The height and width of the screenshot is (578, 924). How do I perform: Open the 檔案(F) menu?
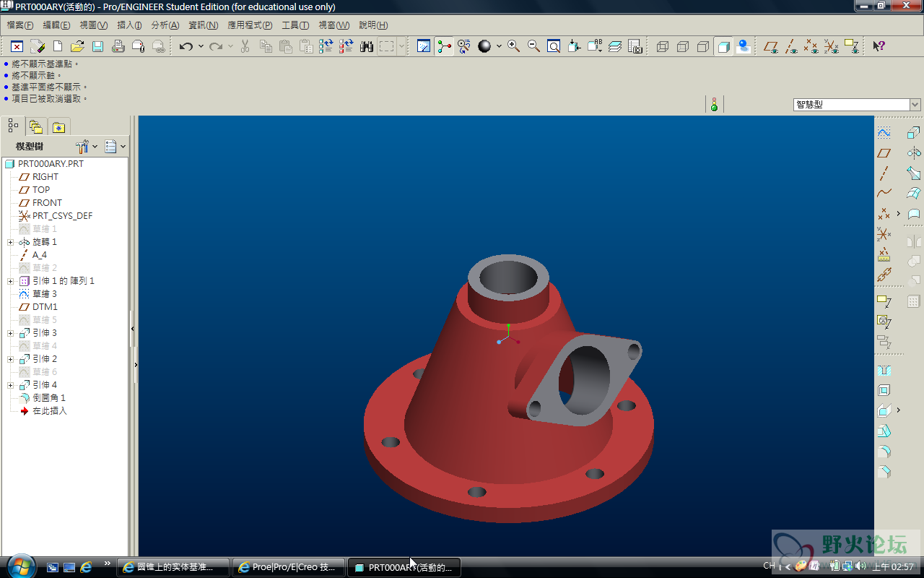click(x=19, y=25)
